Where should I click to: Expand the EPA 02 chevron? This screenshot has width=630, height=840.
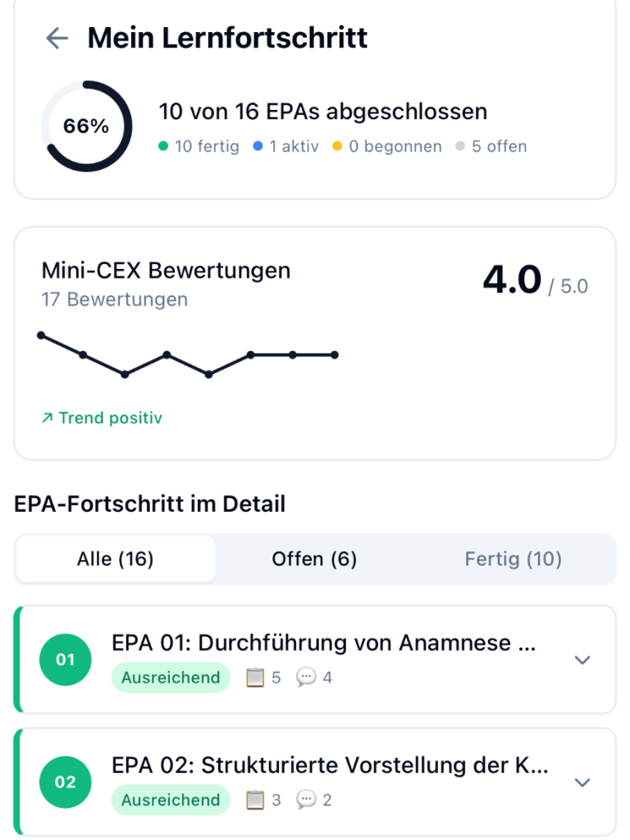click(582, 783)
